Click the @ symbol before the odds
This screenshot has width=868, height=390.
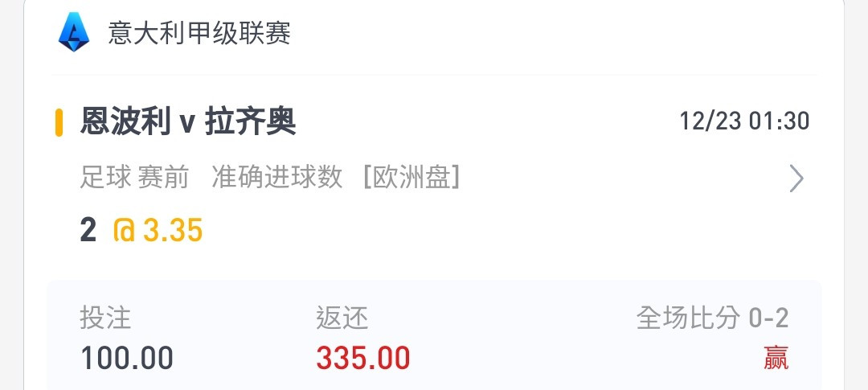coord(124,231)
